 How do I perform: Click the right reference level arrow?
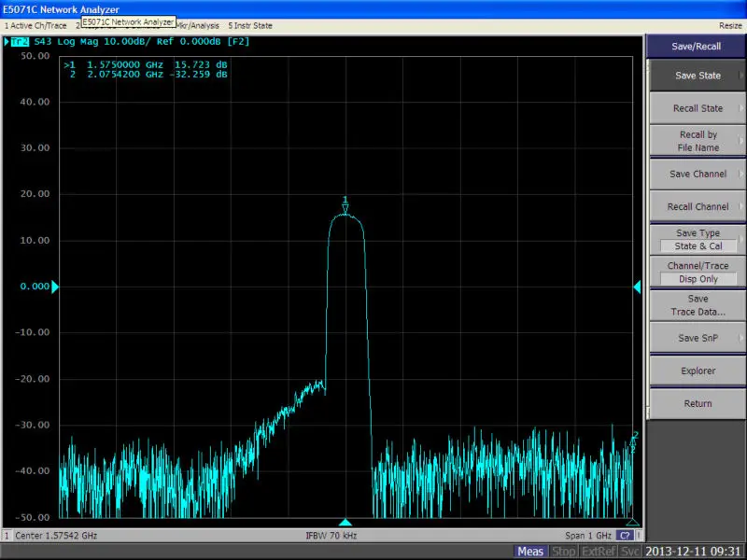tap(638, 287)
